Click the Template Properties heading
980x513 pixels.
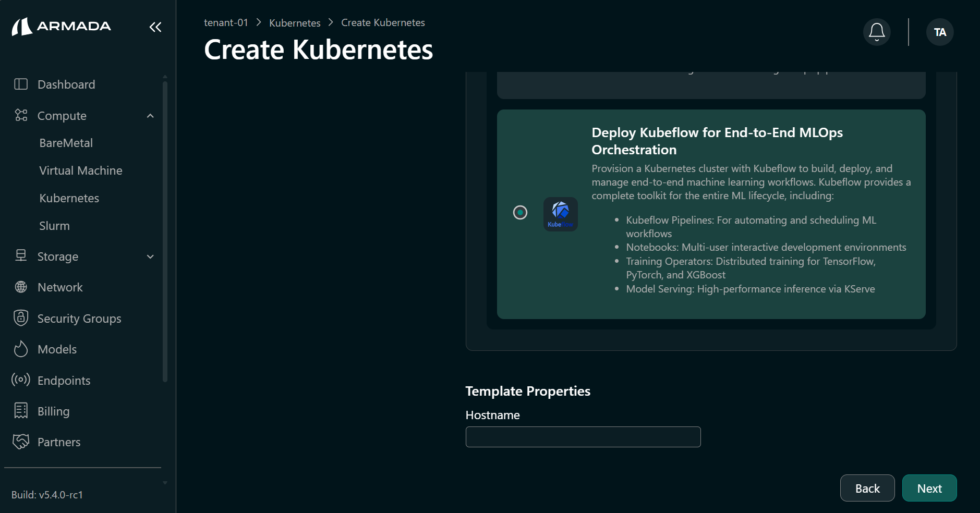click(528, 391)
